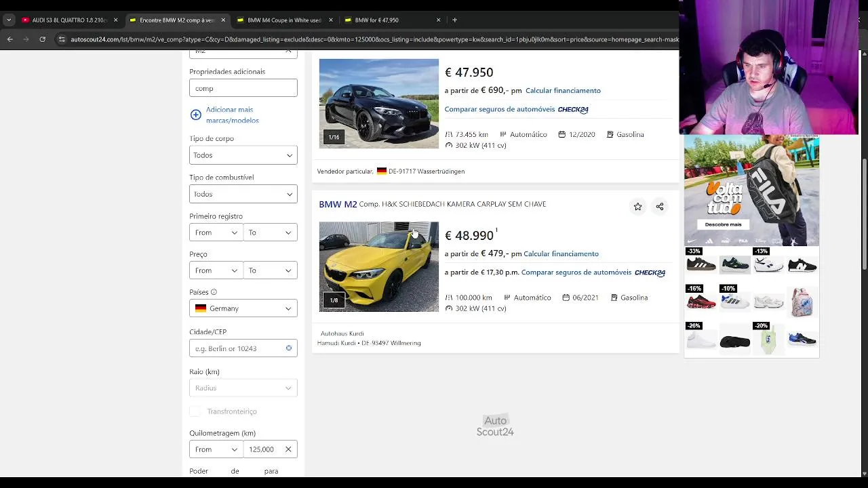Viewport: 868px width, 488px height.
Task: Open Primeiro registro To dropdown
Action: tap(271, 232)
